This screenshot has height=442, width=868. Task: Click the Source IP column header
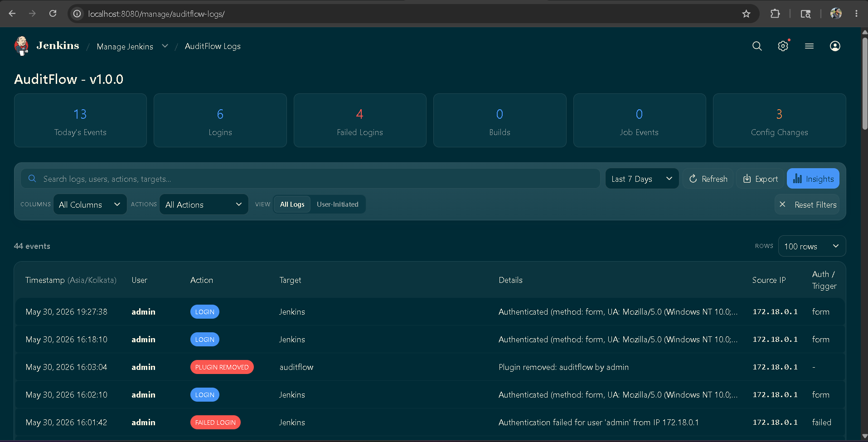pos(769,280)
